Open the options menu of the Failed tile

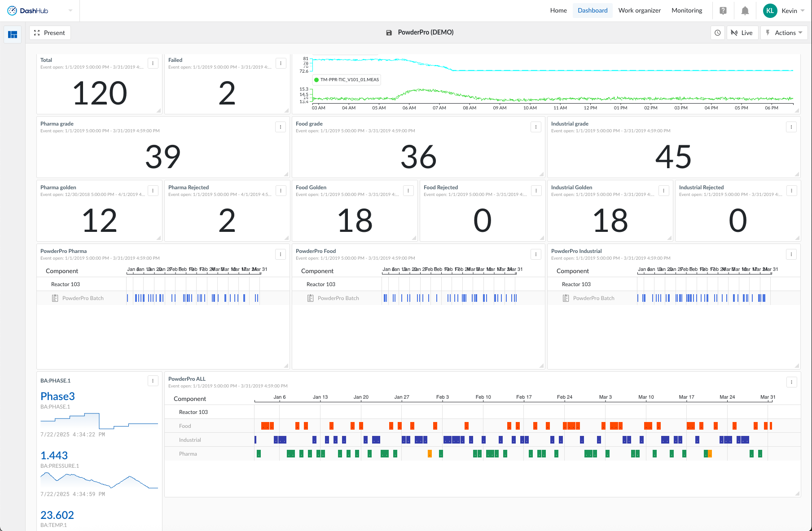pos(281,63)
